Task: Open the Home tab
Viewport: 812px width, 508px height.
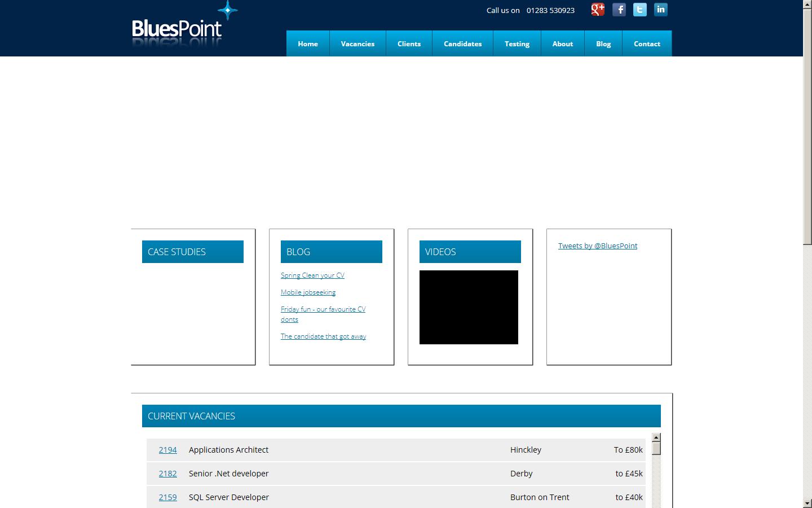Action: (x=307, y=43)
